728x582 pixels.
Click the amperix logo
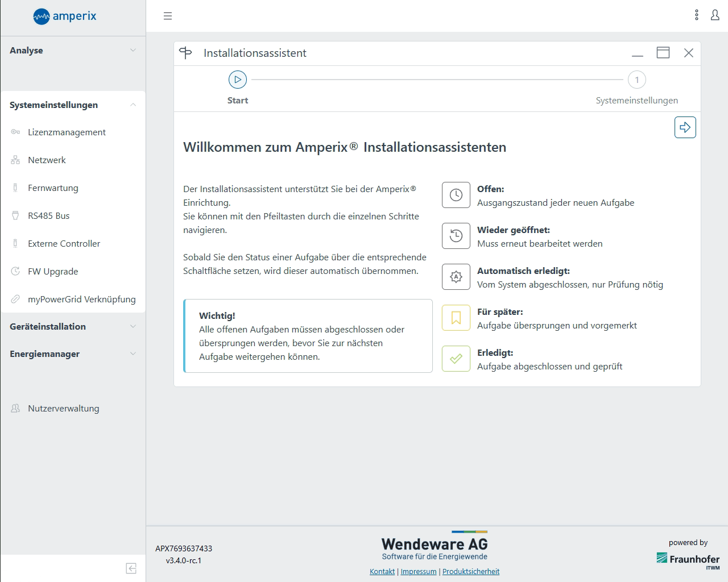point(64,16)
